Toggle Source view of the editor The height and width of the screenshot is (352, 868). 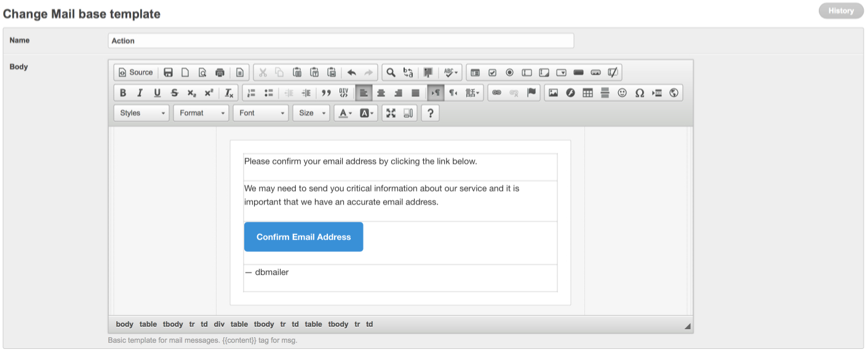[x=135, y=73]
